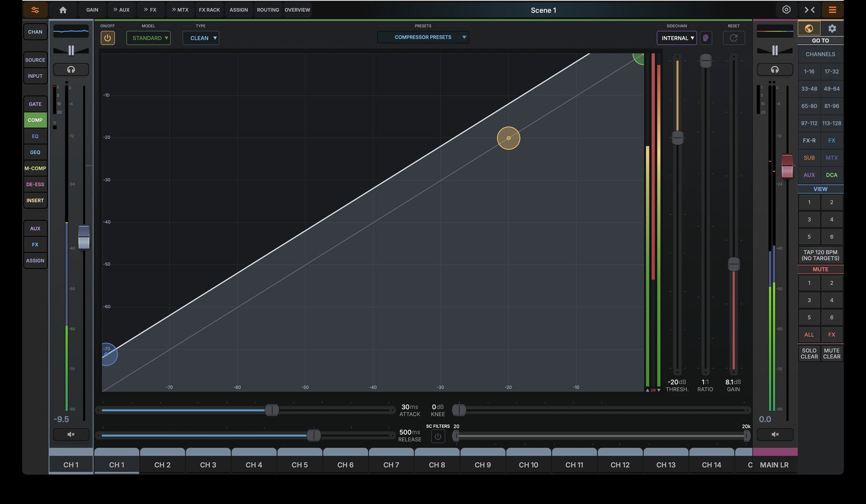The width and height of the screenshot is (866, 504).
Task: Click TAP 120 BPM button
Action: coord(820,255)
